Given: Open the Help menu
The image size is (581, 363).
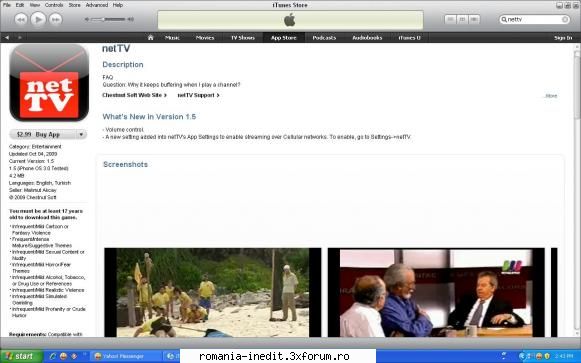Looking at the screenshot, I should click(x=118, y=5).
